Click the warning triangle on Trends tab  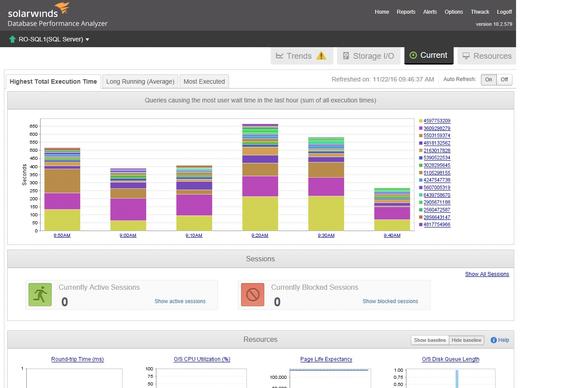(x=321, y=56)
